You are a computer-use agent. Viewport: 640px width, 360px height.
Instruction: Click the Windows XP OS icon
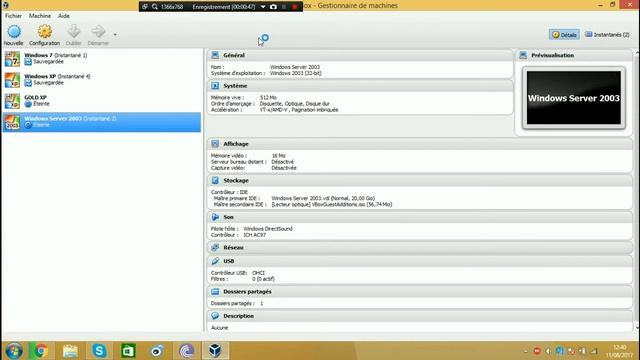(x=12, y=80)
